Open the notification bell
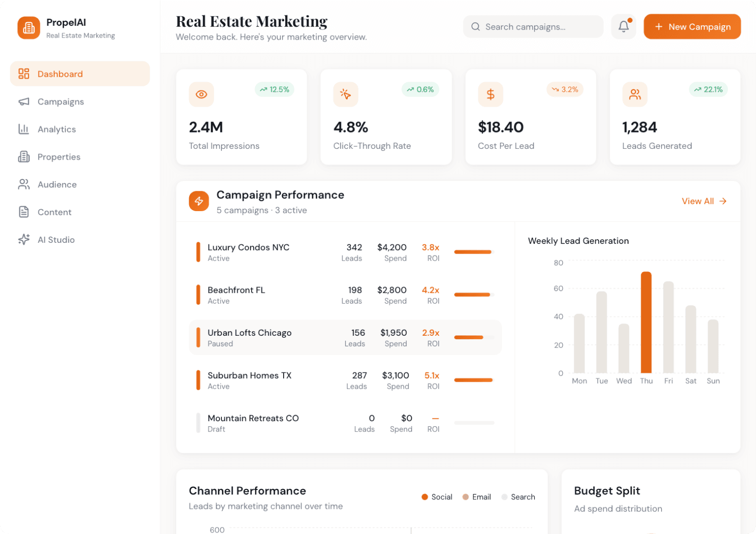 pyautogui.click(x=624, y=27)
